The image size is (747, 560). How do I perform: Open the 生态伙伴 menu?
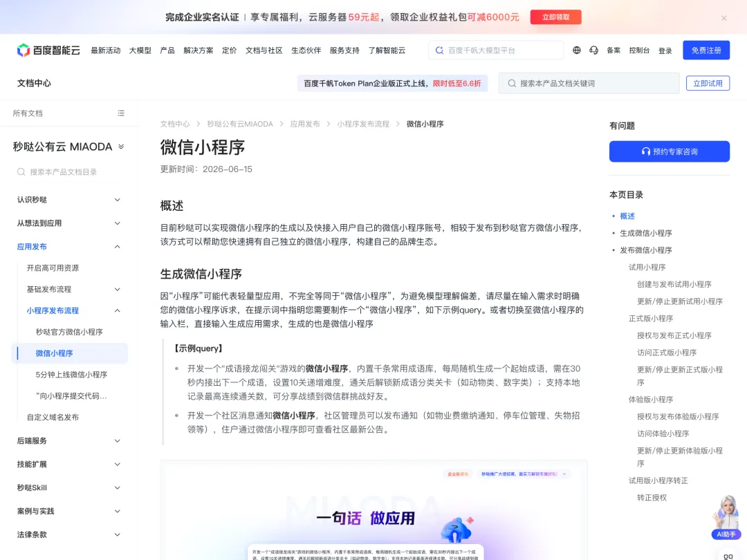(306, 50)
